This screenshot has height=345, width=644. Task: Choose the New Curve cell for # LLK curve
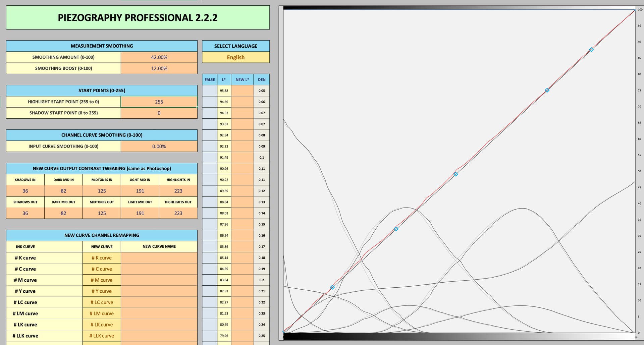(x=102, y=336)
